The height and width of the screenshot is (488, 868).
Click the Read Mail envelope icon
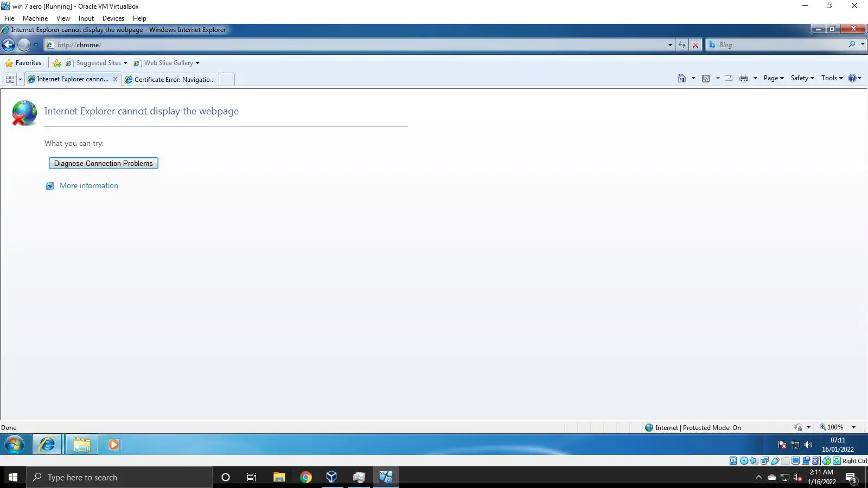point(729,78)
